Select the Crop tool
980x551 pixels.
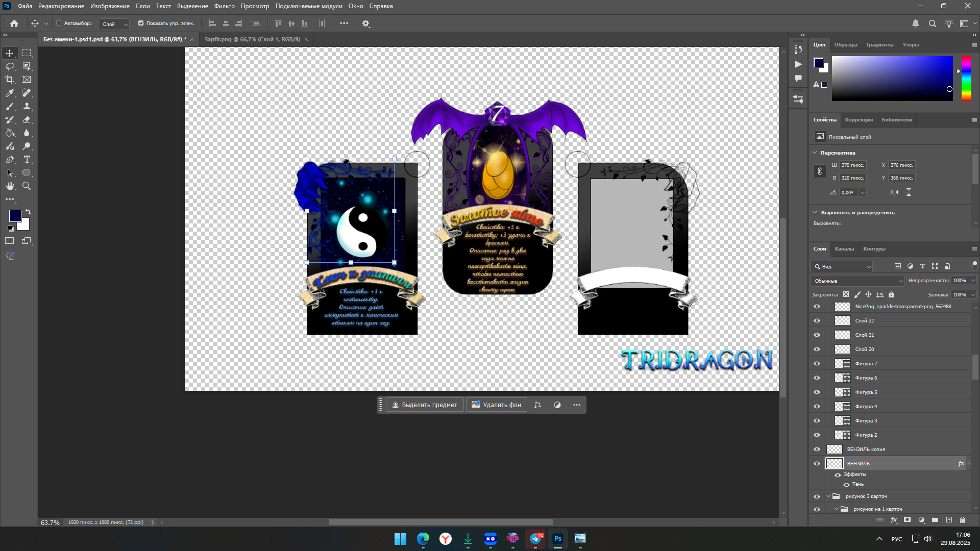[10, 80]
